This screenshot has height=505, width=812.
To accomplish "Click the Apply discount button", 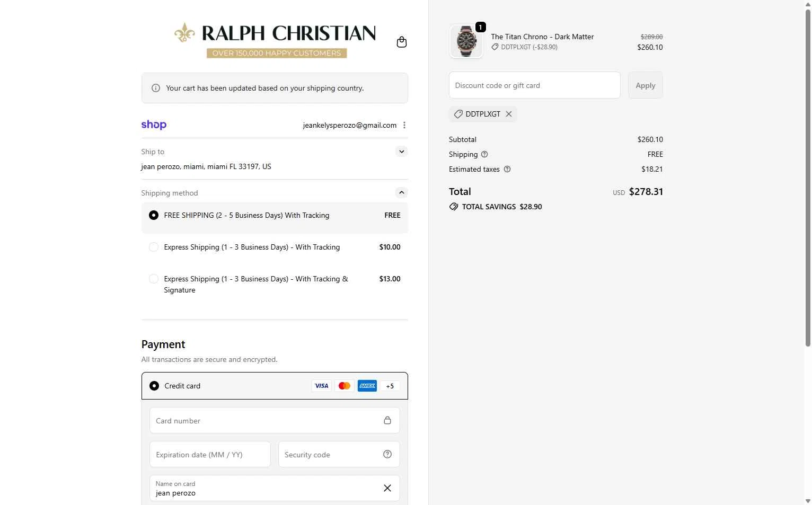I will [x=646, y=85].
